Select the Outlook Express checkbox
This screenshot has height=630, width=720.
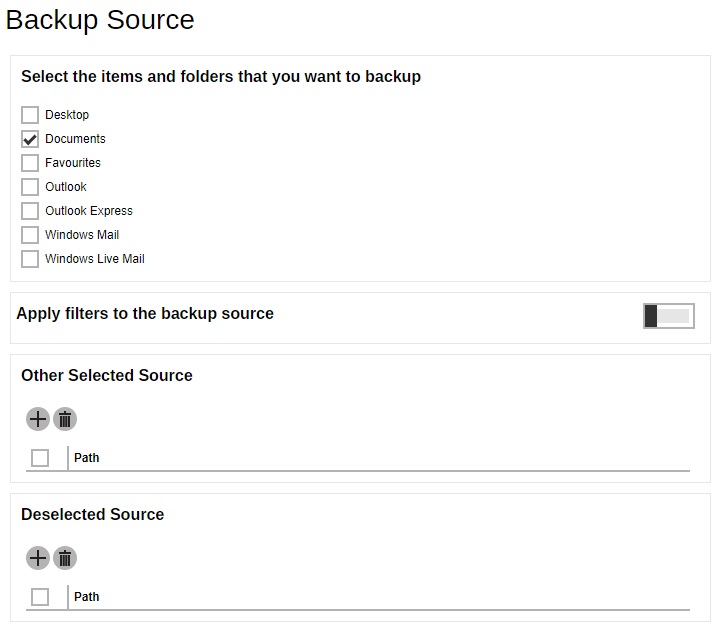(30, 211)
